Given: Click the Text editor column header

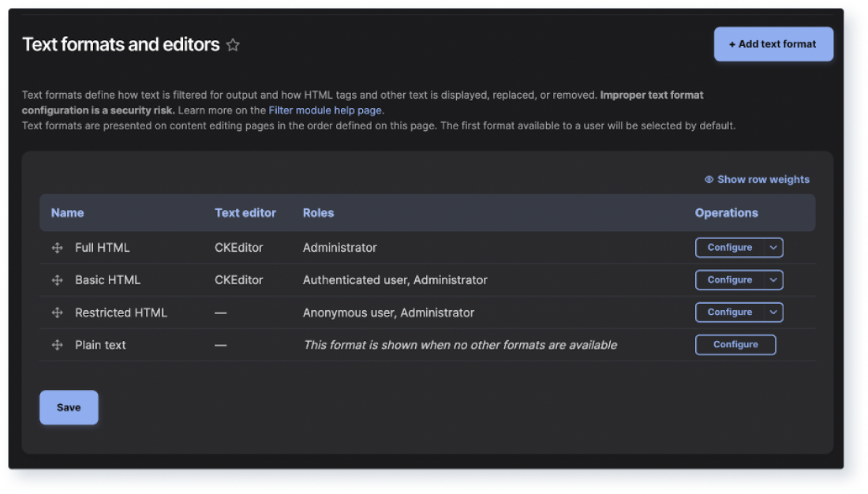Looking at the screenshot, I should tap(245, 212).
